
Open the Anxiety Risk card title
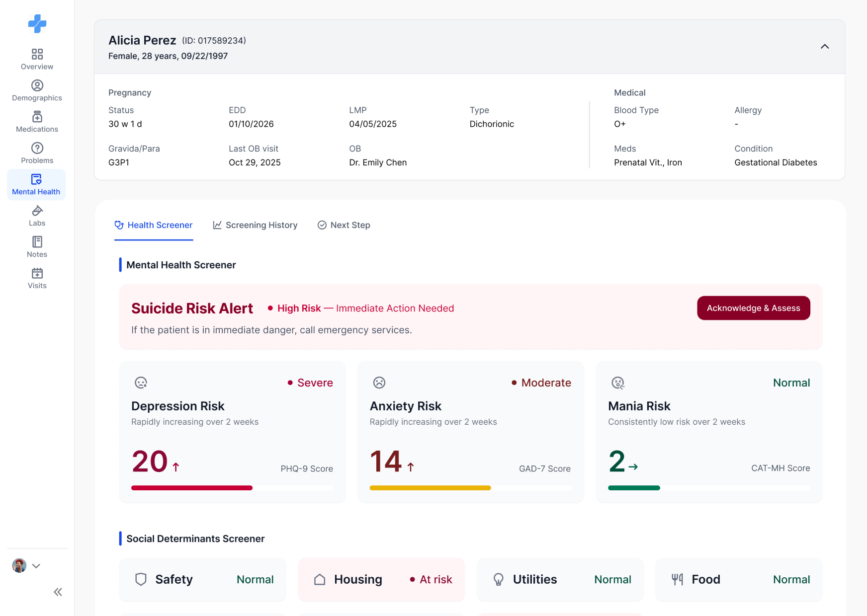[406, 406]
